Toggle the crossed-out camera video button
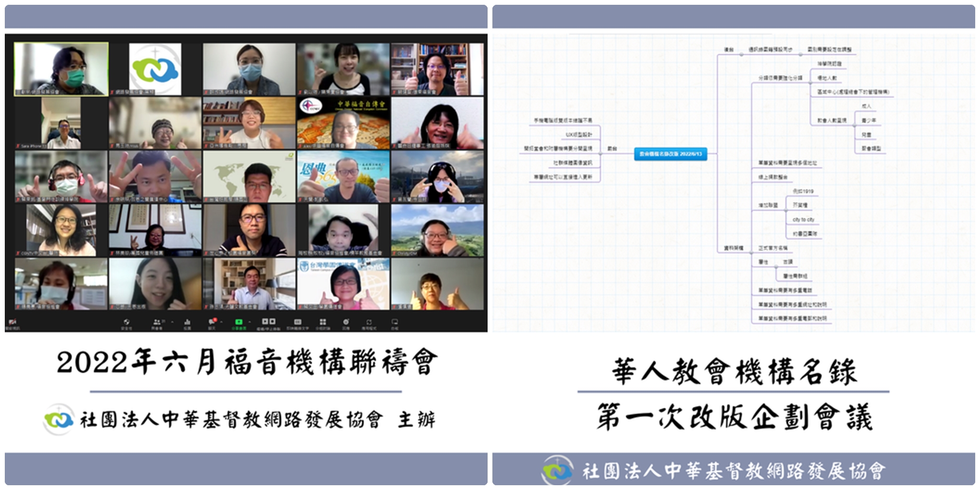 12,322
